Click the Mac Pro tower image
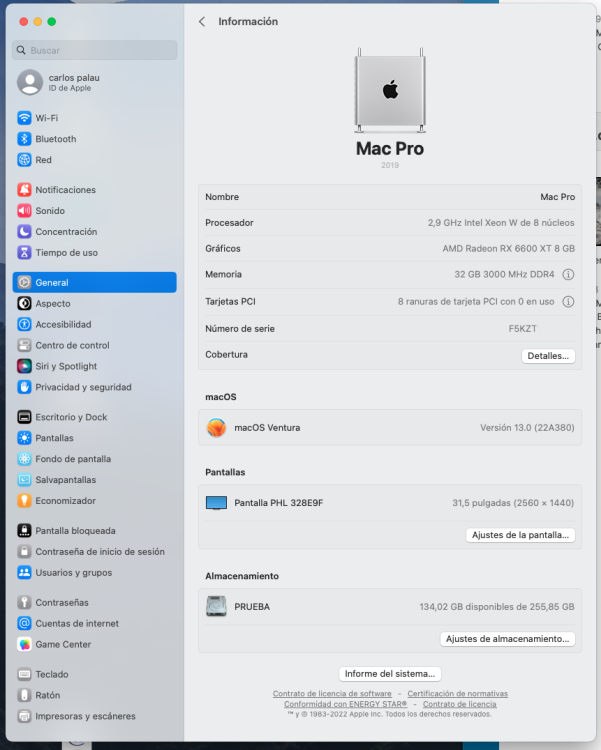Viewport: 601px width, 750px height. [390, 90]
